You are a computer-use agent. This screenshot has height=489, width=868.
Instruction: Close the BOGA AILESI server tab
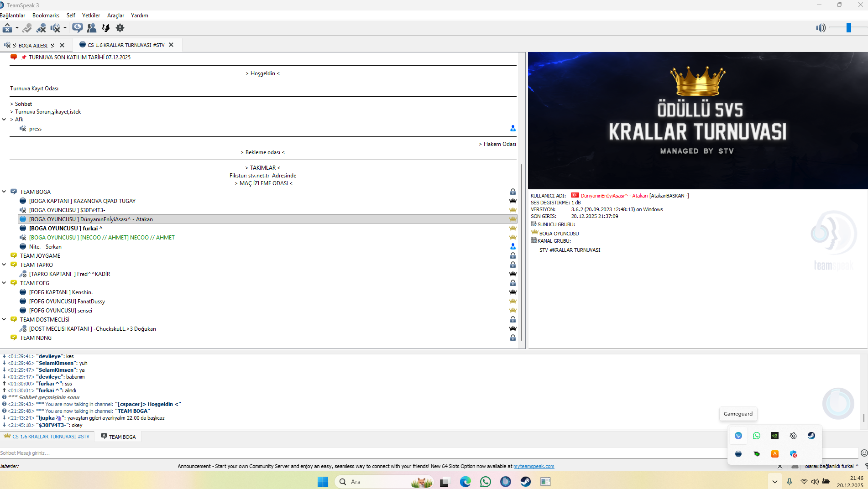(62, 45)
